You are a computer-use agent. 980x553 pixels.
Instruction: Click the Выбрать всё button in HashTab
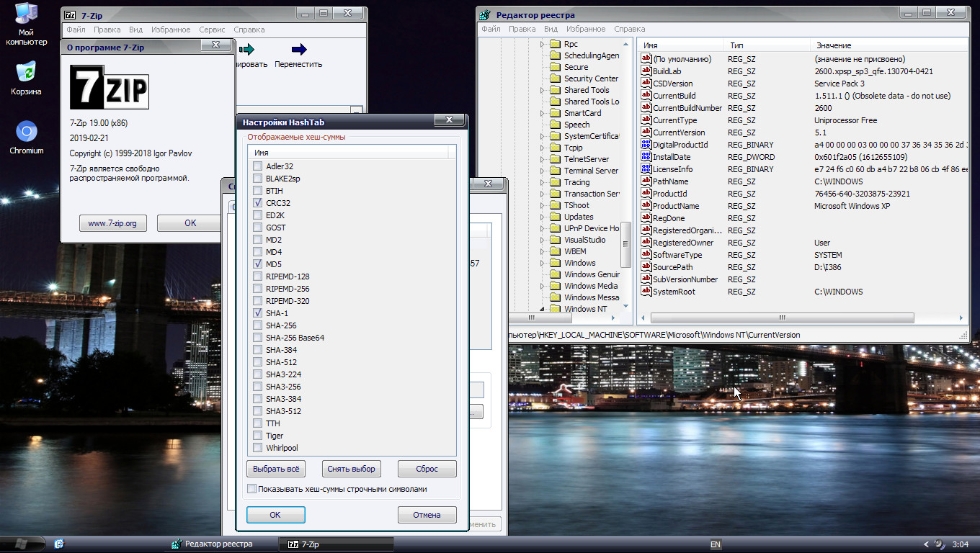pos(276,469)
